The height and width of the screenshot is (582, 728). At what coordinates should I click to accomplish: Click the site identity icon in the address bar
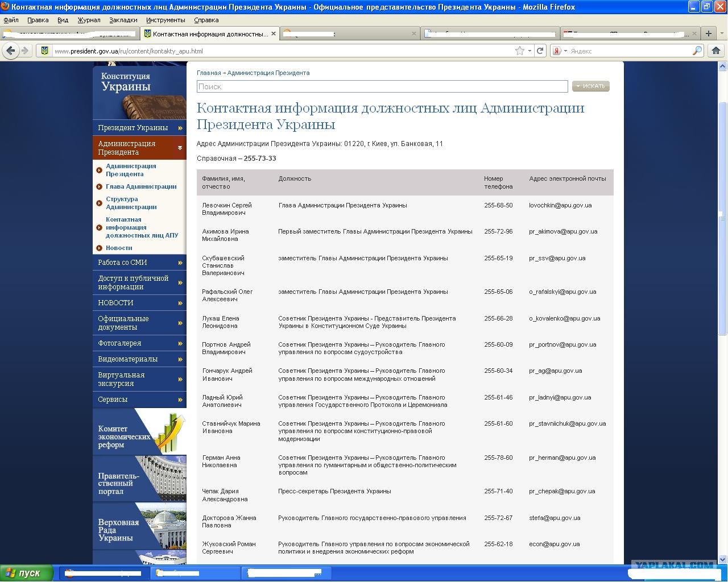coord(44,51)
